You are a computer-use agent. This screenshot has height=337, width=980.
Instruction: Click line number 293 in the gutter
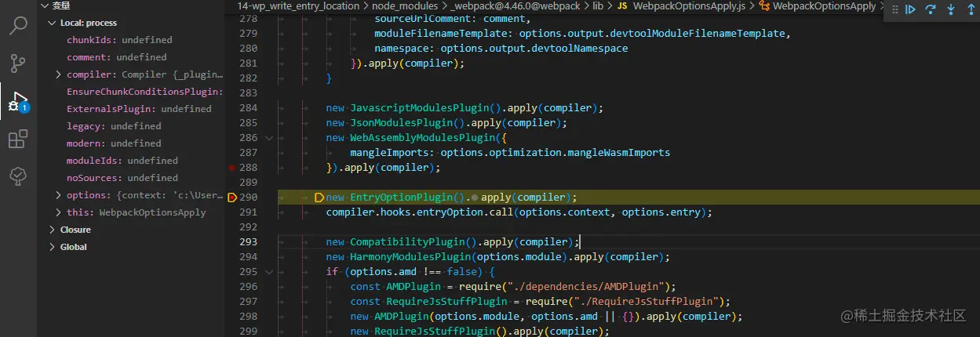[x=249, y=242]
